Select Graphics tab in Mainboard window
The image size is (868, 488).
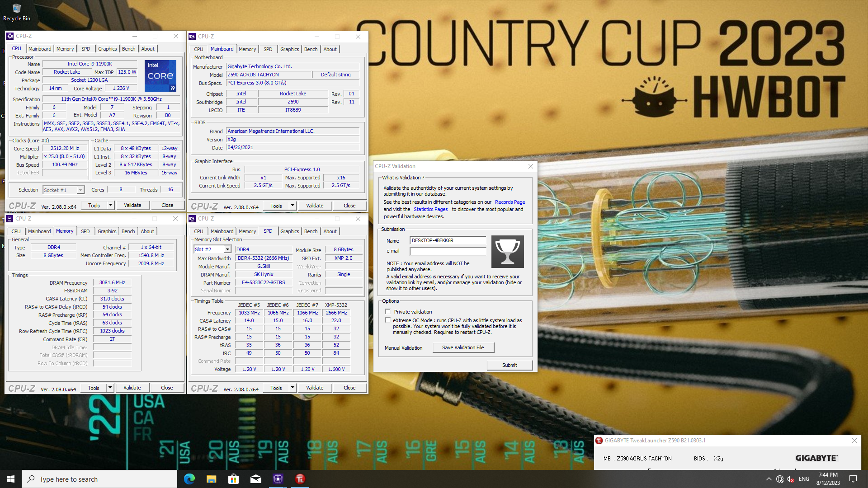click(289, 49)
